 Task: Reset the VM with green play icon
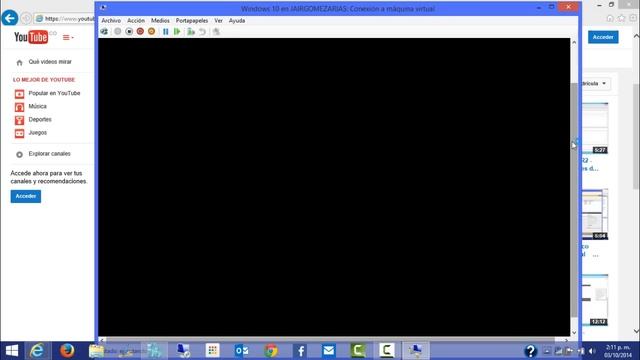point(177,31)
